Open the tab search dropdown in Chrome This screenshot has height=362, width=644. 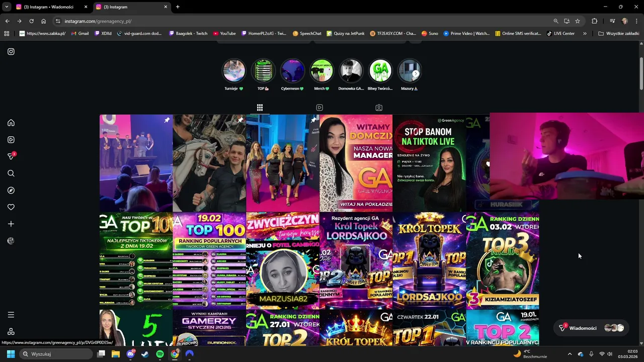pyautogui.click(x=7, y=7)
